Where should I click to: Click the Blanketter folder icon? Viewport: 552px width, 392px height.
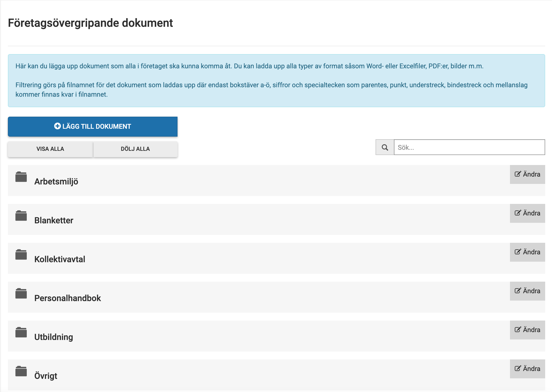21,216
